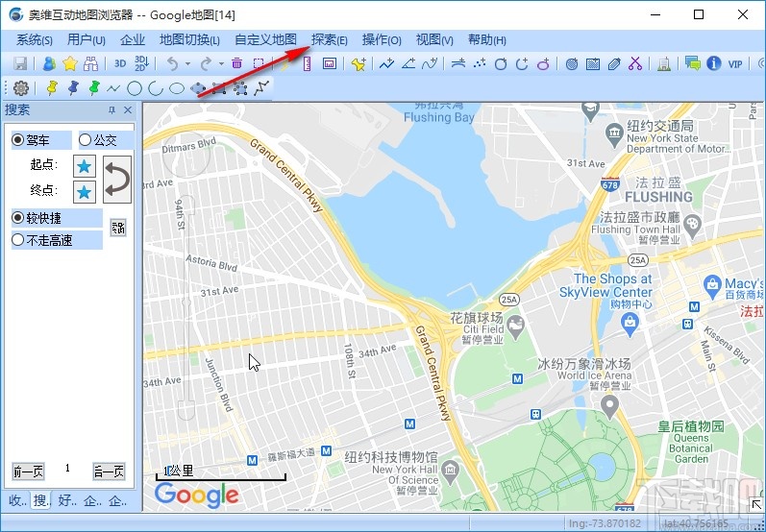The image size is (766, 532).
Task: Open the user account icon in toolbar
Action: pos(49,63)
